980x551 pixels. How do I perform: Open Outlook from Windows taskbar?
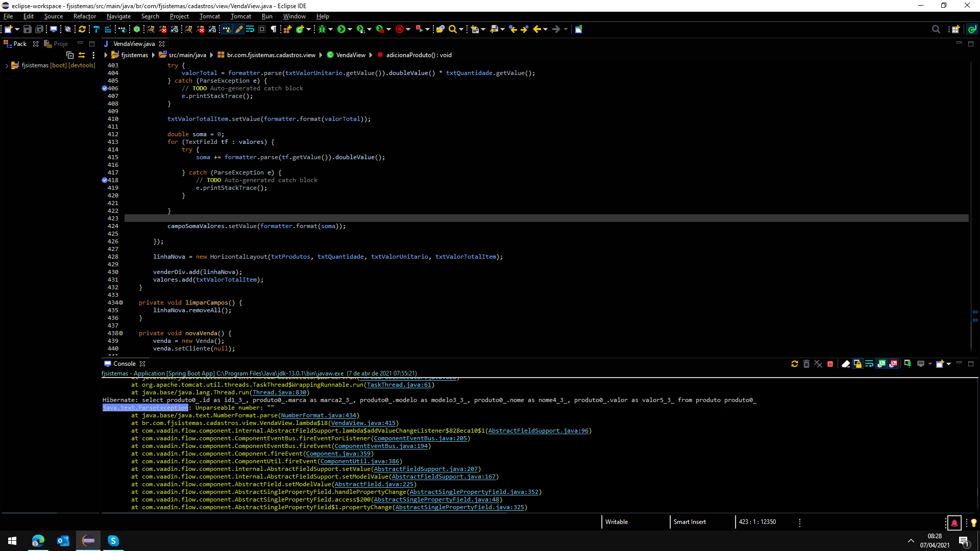click(63, 541)
